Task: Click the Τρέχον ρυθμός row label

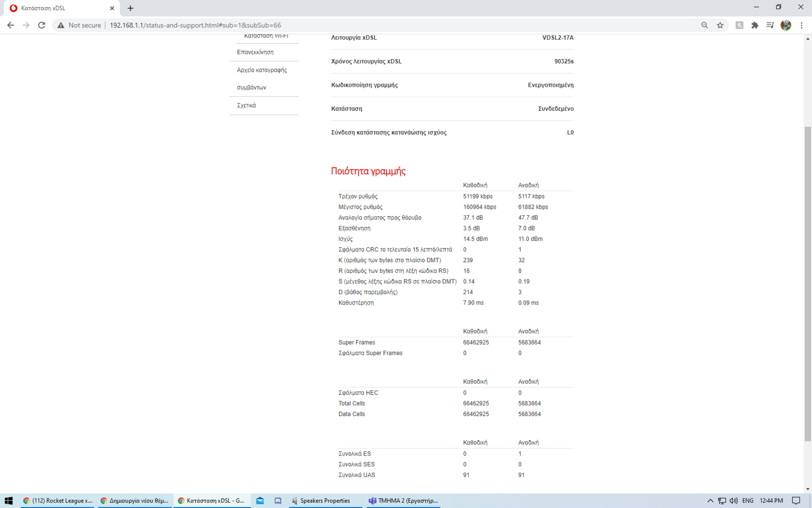Action: (358, 197)
